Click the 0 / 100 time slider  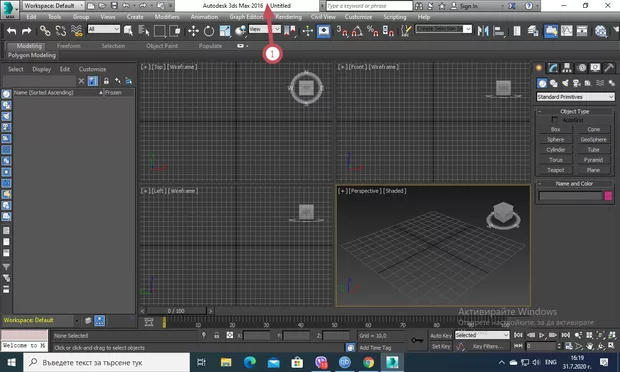pyautogui.click(x=176, y=311)
